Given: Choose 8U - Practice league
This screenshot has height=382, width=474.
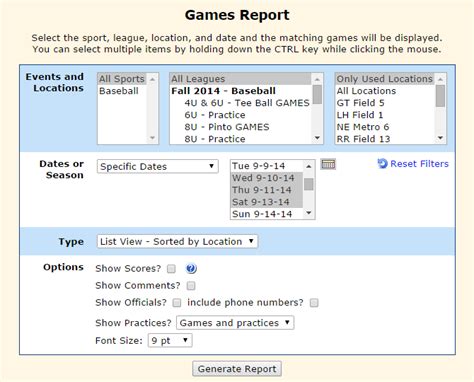Looking at the screenshot, I should (240, 139).
